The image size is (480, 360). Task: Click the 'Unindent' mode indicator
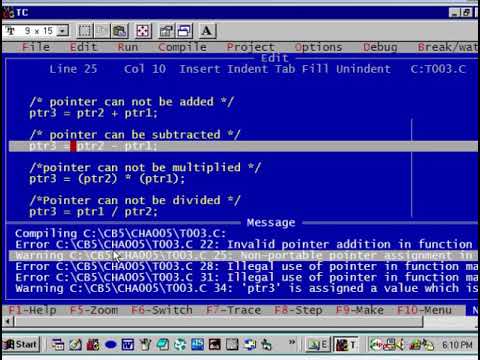[363, 69]
